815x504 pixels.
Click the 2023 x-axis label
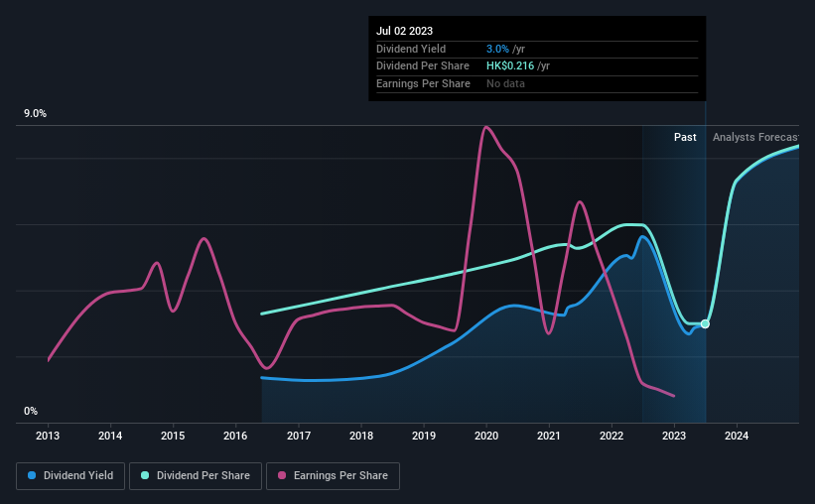click(674, 436)
